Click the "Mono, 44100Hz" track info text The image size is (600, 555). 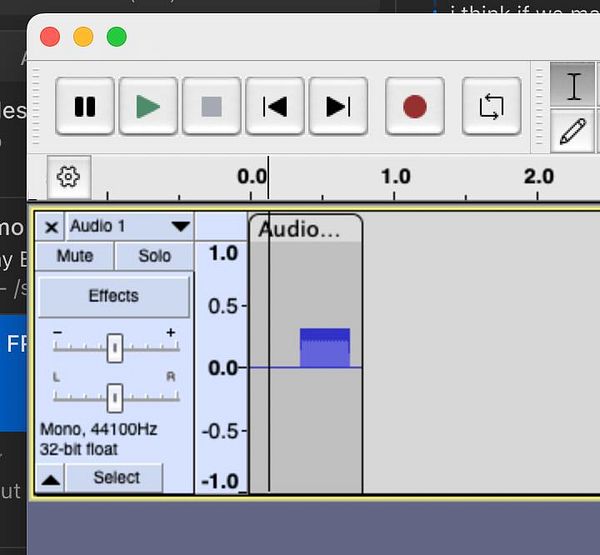(99, 429)
